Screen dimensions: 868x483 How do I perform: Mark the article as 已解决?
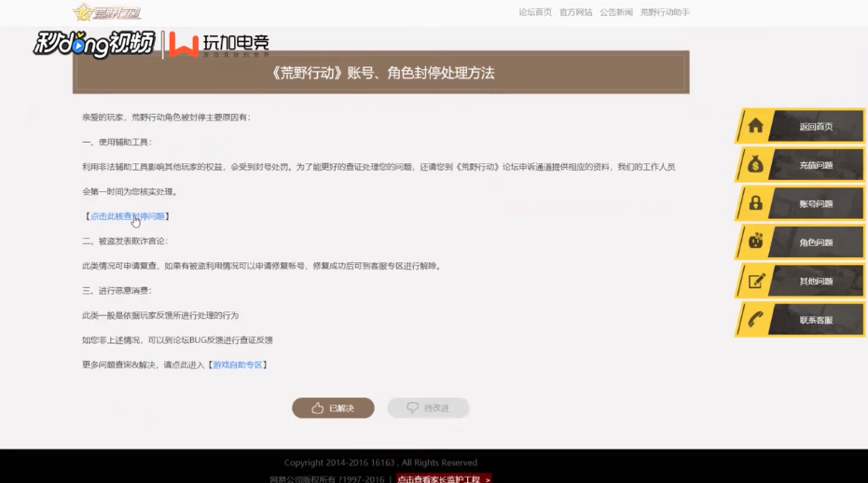(333, 408)
